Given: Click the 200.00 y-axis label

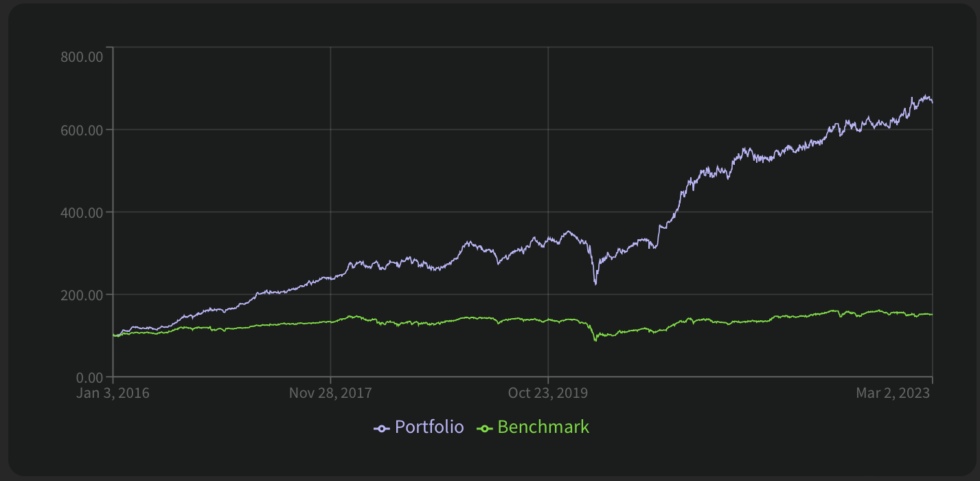Looking at the screenshot, I should click(x=82, y=295).
